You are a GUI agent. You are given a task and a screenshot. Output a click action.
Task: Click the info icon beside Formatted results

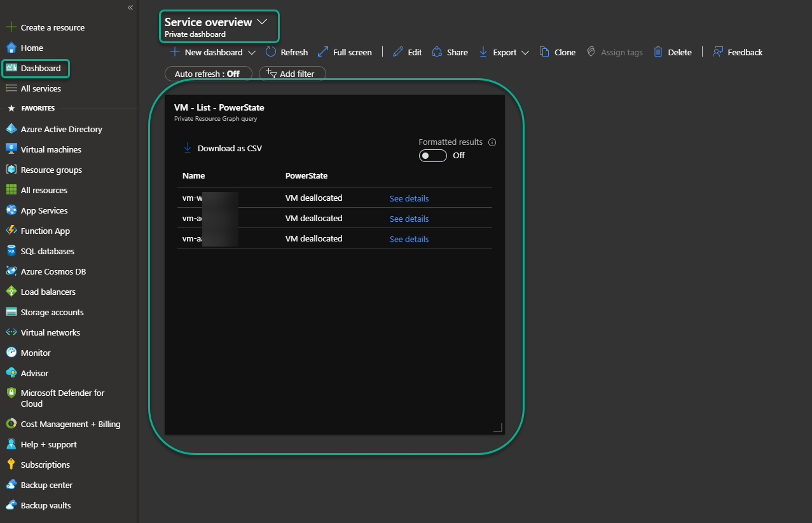[x=492, y=142]
